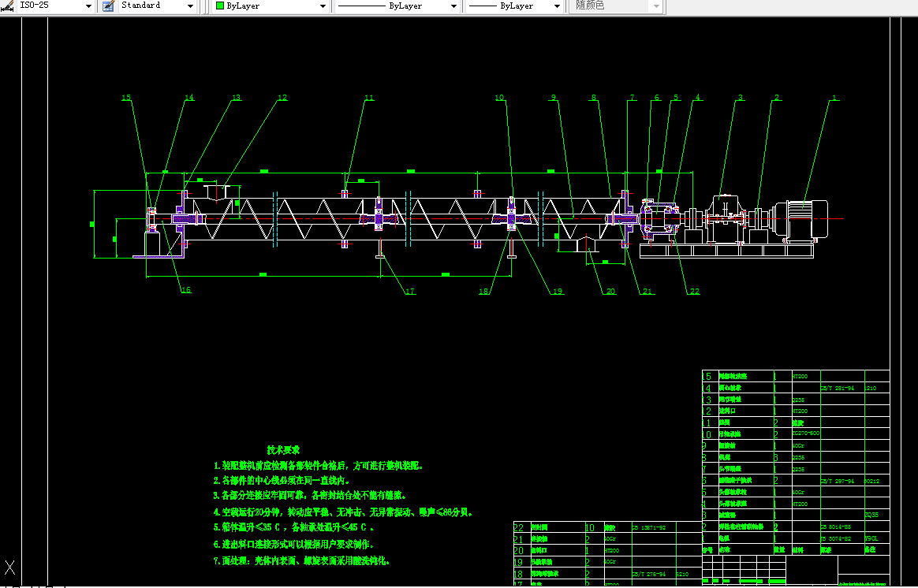This screenshot has height=588, width=918.
Task: Click the 40Cr cell in parts row 9
Action: (799, 446)
